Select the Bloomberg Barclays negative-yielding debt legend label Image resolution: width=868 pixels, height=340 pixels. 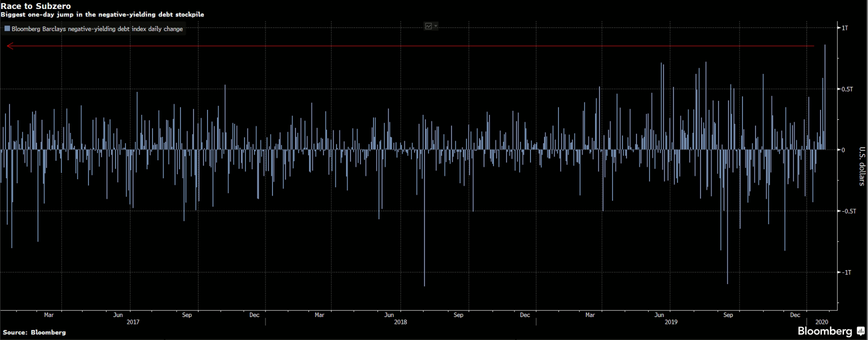[97, 29]
